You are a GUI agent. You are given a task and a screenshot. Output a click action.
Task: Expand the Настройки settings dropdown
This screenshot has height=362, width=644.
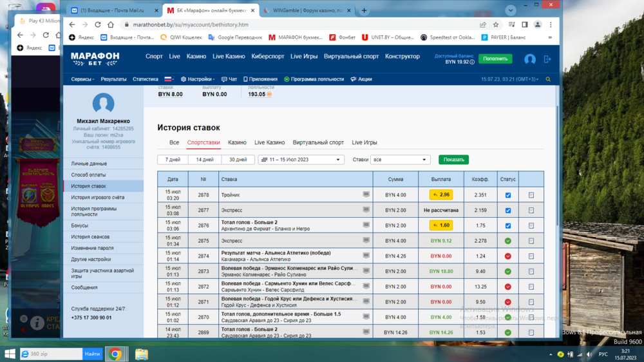[198, 79]
